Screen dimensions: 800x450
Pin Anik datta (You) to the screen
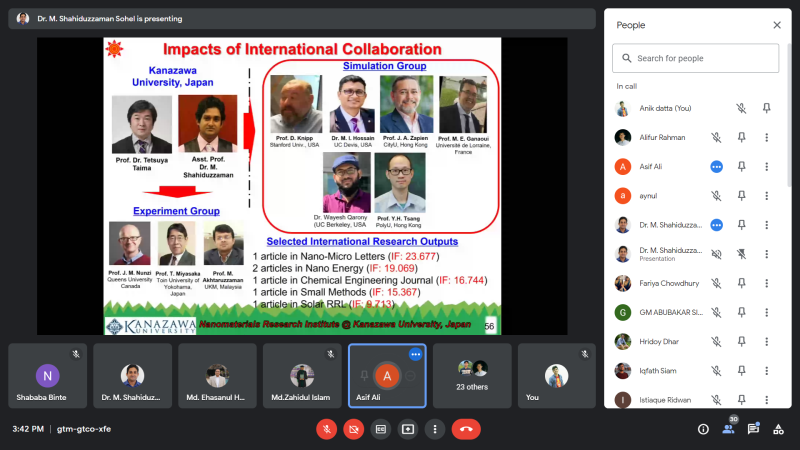(x=766, y=108)
